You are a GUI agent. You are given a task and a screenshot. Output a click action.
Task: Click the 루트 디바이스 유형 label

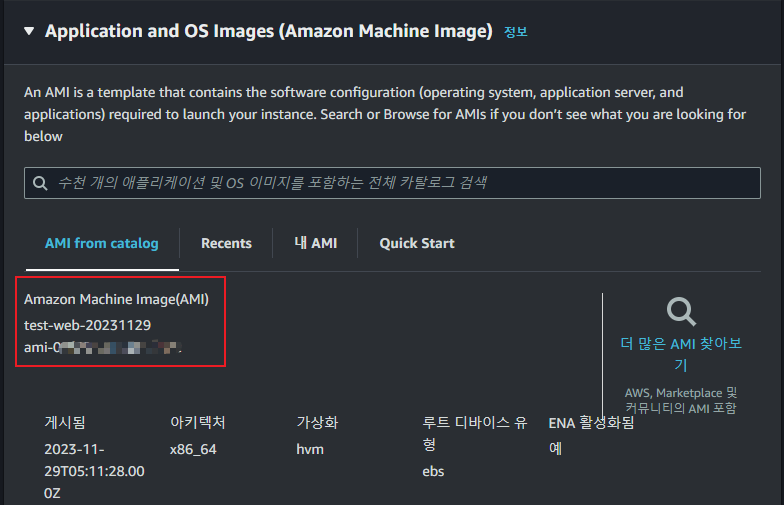pos(474,433)
